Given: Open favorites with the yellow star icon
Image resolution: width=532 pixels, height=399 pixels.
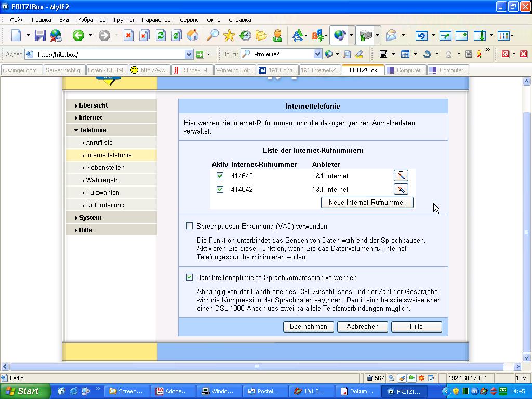Looking at the screenshot, I should tap(229, 35).
